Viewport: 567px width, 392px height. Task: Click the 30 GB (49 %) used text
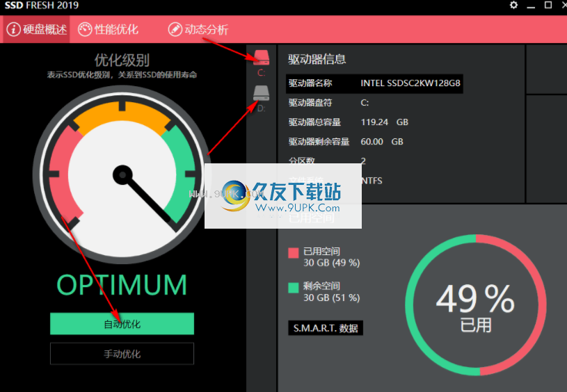coord(332,263)
